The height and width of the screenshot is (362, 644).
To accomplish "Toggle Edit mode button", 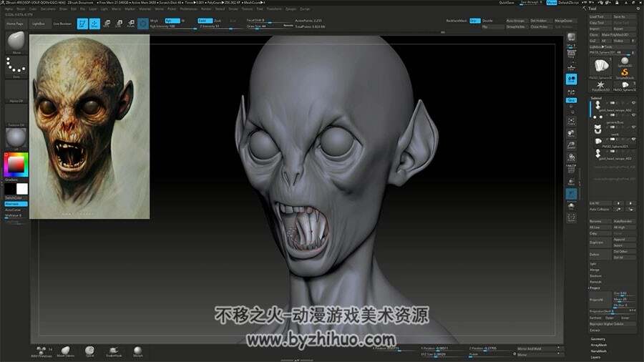I will click(82, 24).
